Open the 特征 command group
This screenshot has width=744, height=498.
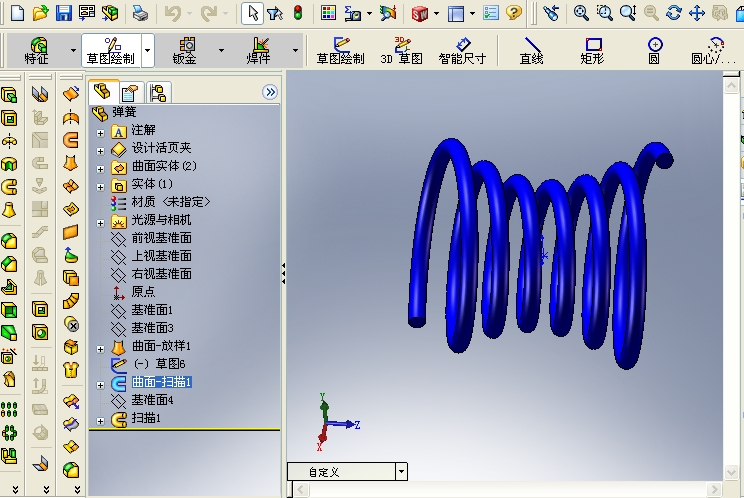pyautogui.click(x=37, y=51)
